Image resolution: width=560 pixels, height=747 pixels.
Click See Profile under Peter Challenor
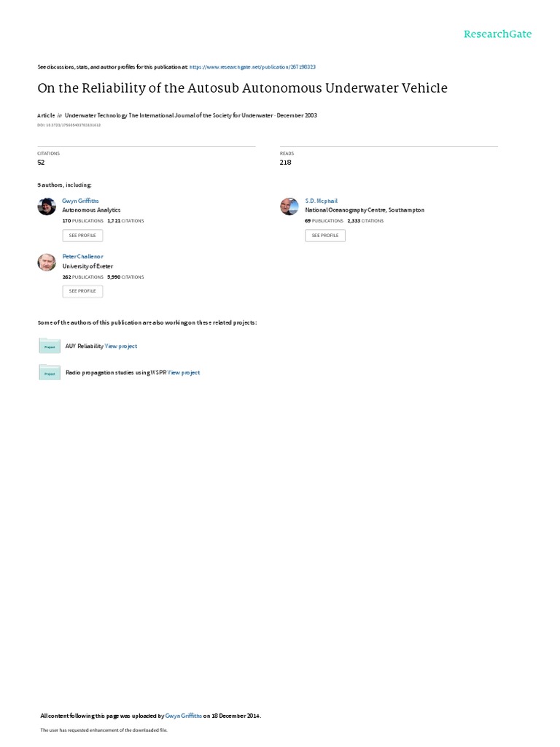82,291
